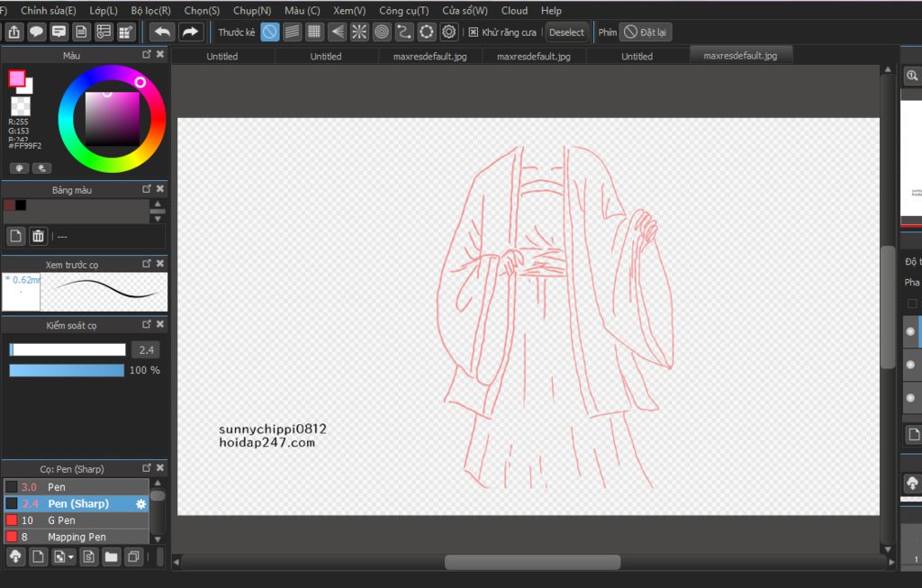The height and width of the screenshot is (588, 922).
Task: Click the document page icon in the toolbar
Action: tap(81, 32)
